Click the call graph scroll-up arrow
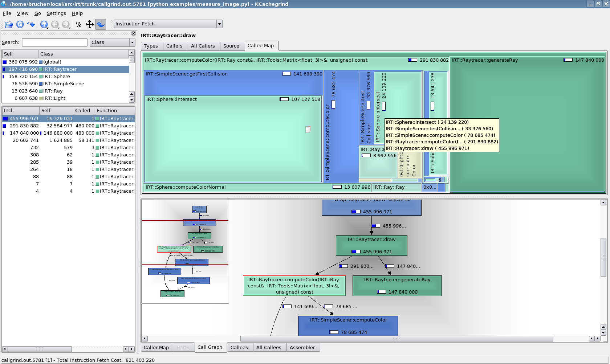This screenshot has width=610, height=364. [x=603, y=203]
